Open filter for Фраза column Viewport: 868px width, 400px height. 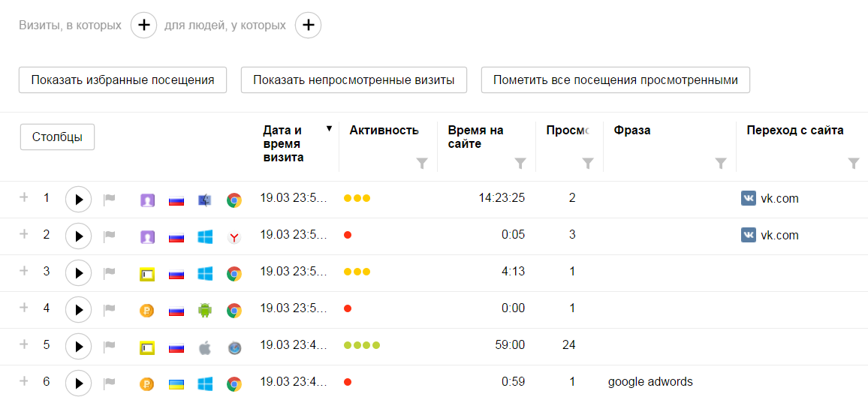[x=720, y=163]
